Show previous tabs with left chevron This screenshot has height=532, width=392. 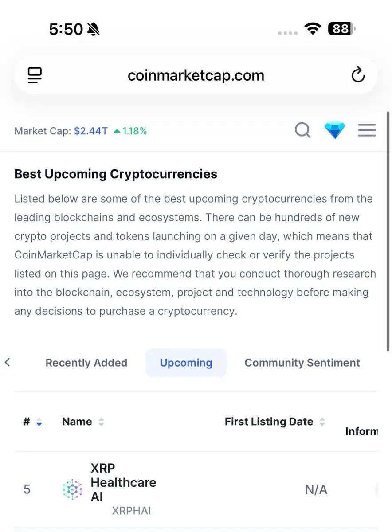(x=7, y=363)
